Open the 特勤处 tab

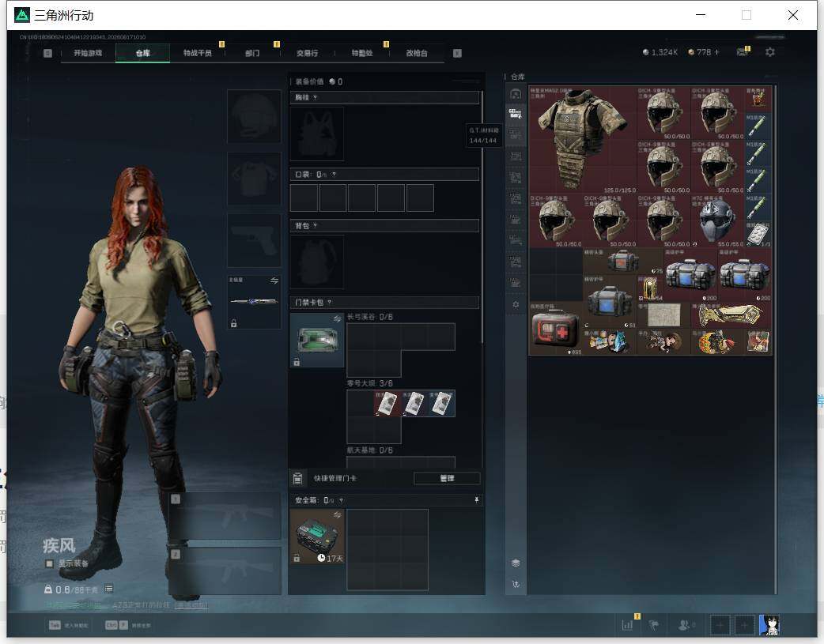tap(362, 53)
